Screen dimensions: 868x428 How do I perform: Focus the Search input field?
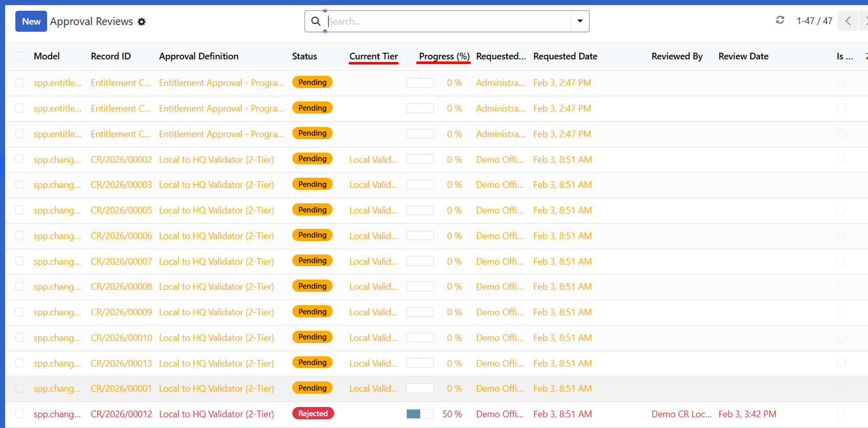[x=448, y=22]
